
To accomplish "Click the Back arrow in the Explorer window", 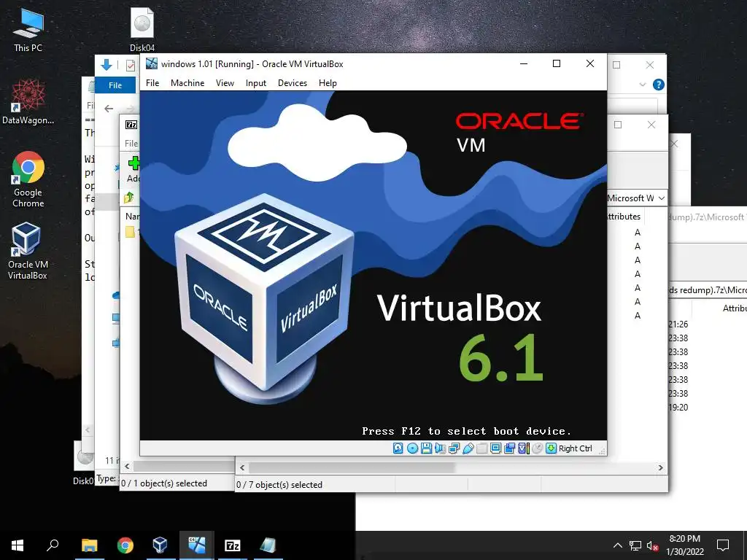I will tap(109, 109).
